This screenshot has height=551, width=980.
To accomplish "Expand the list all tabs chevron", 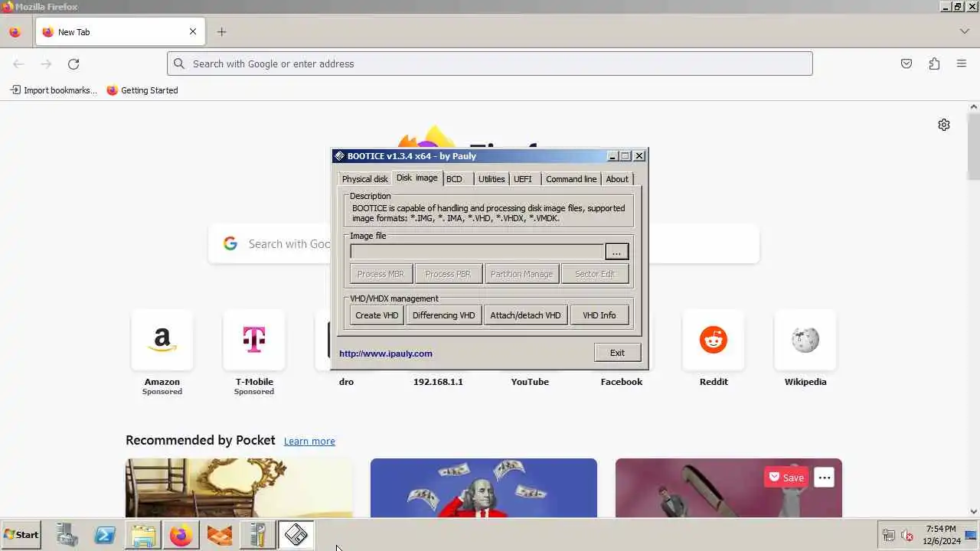I will click(964, 31).
